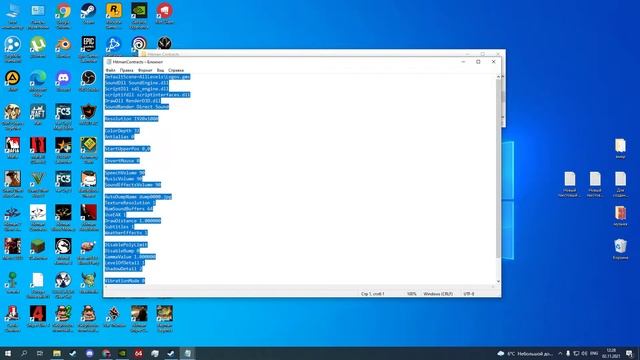This screenshot has height=360, width=640.
Task: Select the AIMP player desktop icon
Action: tap(12, 80)
